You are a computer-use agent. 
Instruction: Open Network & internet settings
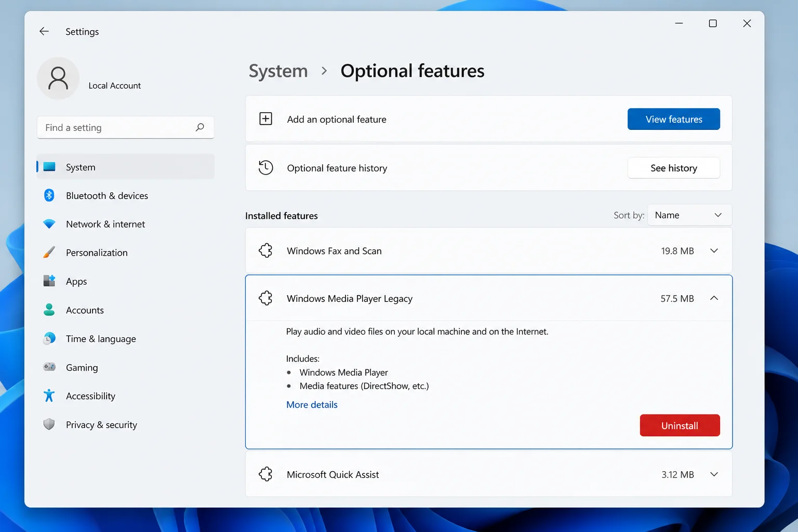(125, 224)
